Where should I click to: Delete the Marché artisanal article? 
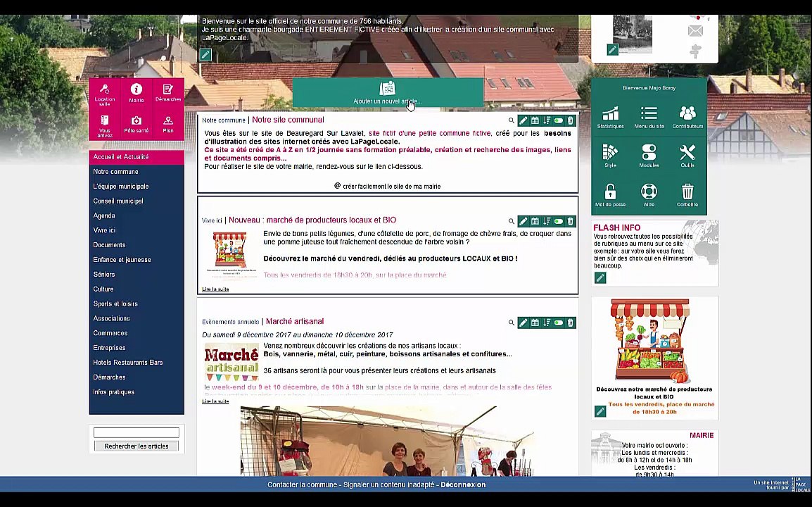tap(570, 323)
